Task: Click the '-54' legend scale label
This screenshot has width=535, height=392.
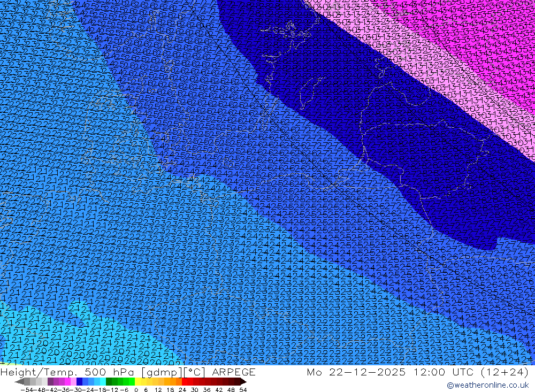Action: click(x=27, y=390)
